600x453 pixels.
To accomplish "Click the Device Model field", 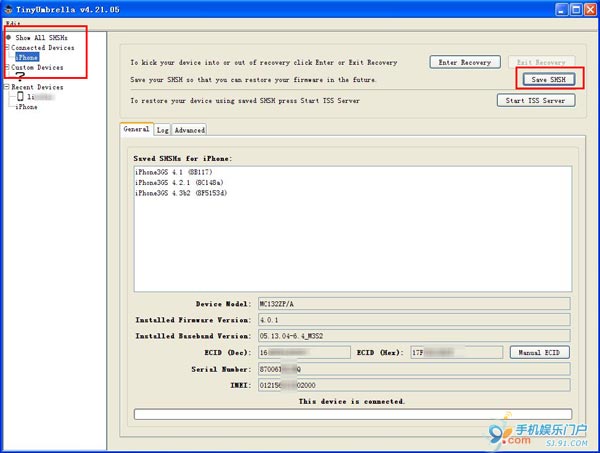I will pyautogui.click(x=414, y=304).
